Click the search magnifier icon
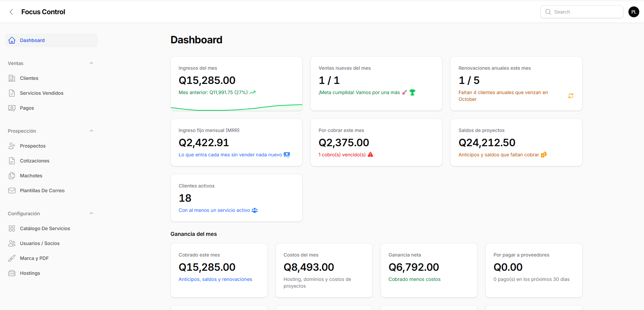 coord(548,12)
